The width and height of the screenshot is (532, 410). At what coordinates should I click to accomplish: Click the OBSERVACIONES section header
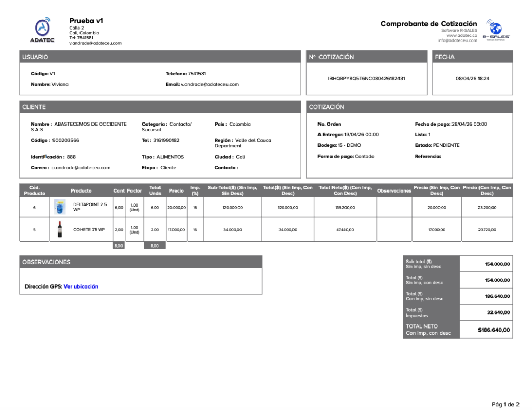pyautogui.click(x=141, y=262)
